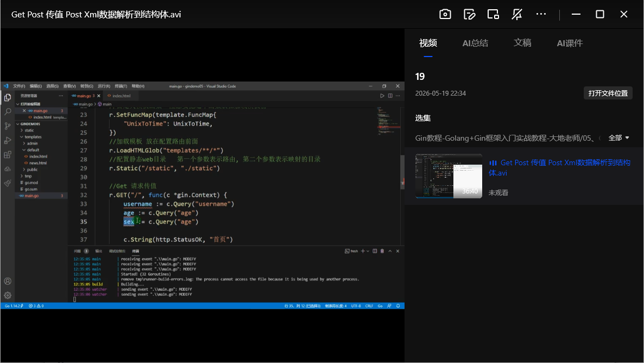Open the AI总结 tab
644x363 pixels.
(475, 43)
